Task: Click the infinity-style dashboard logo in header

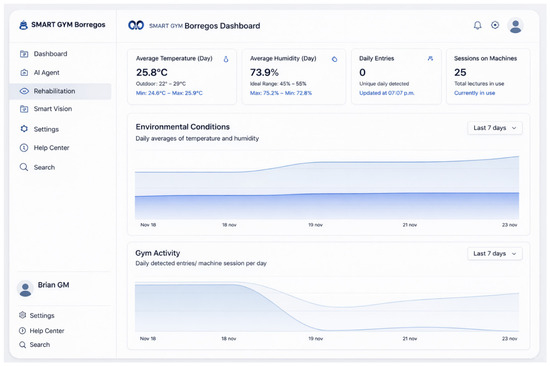Action: click(x=136, y=25)
